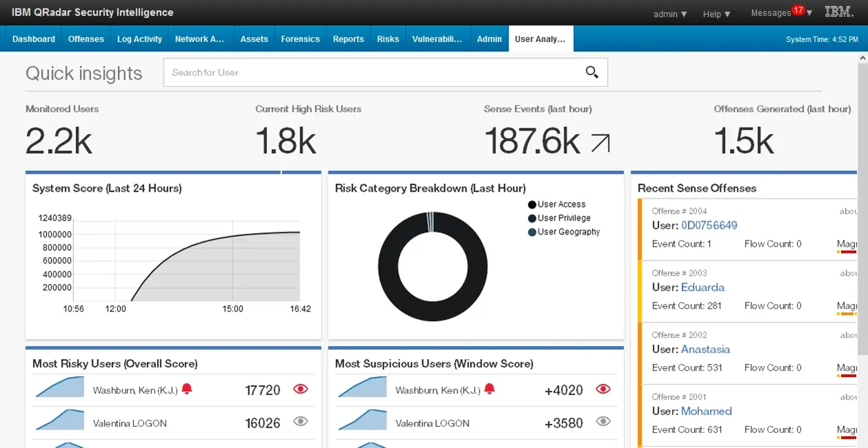
Task: Click the search magnifier icon in the search bar
Action: (592, 72)
